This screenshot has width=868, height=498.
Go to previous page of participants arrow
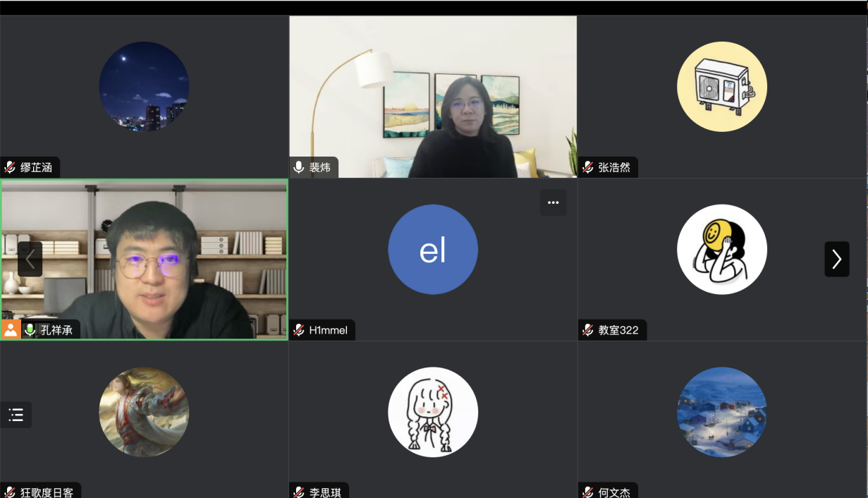30,259
